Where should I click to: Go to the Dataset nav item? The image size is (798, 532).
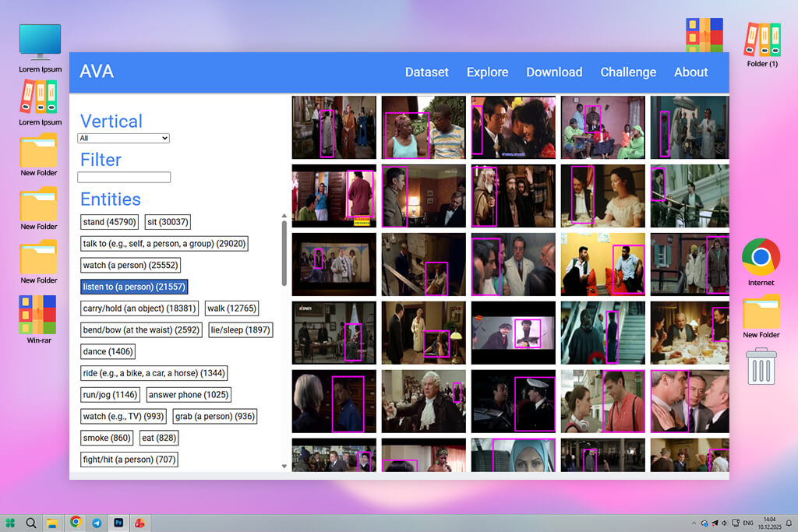426,72
